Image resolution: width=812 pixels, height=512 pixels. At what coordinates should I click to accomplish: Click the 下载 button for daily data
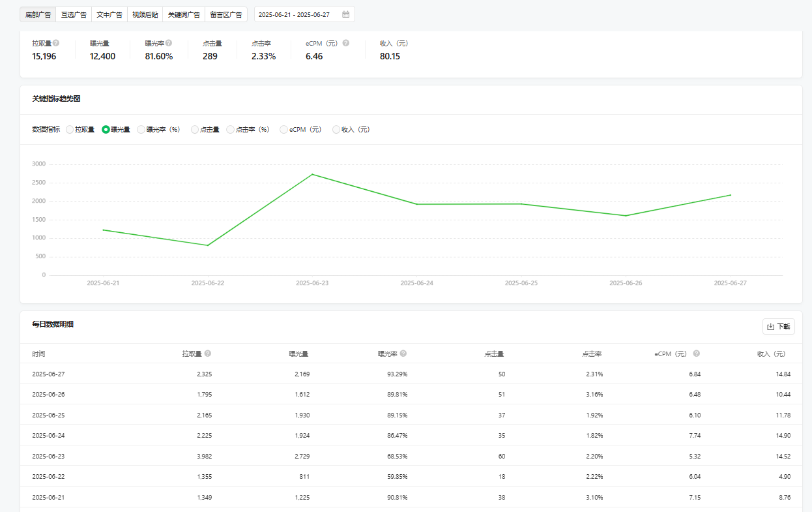pos(779,327)
